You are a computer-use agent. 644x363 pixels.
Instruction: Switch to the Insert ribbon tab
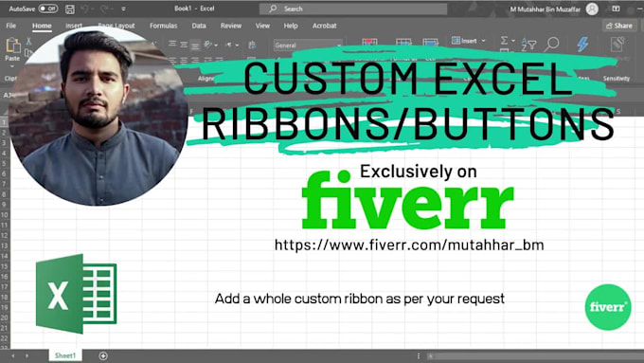[74, 26]
